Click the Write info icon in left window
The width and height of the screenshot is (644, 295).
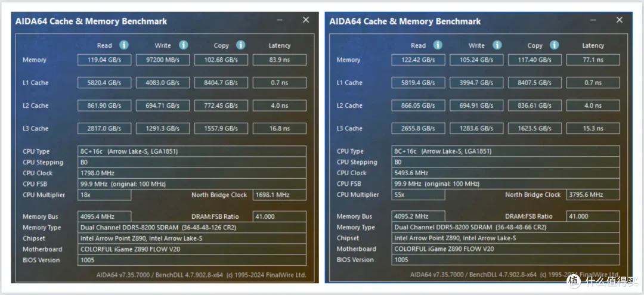[183, 45]
